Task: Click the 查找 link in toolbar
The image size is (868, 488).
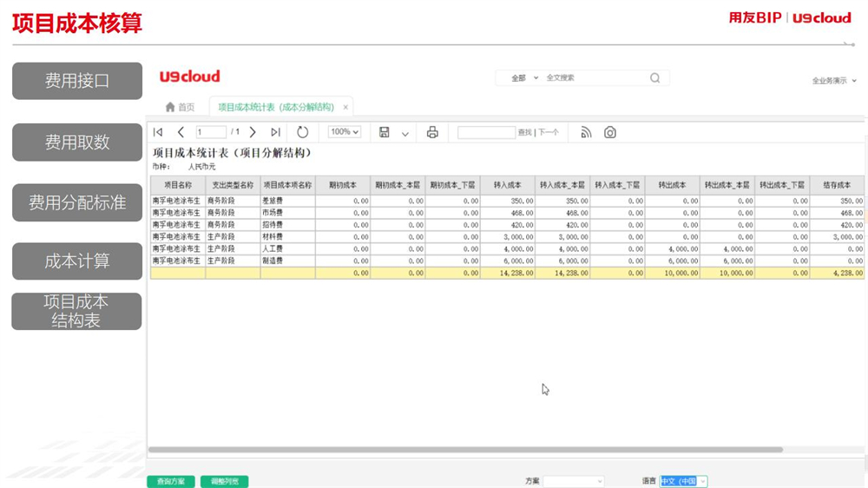Action: click(524, 132)
